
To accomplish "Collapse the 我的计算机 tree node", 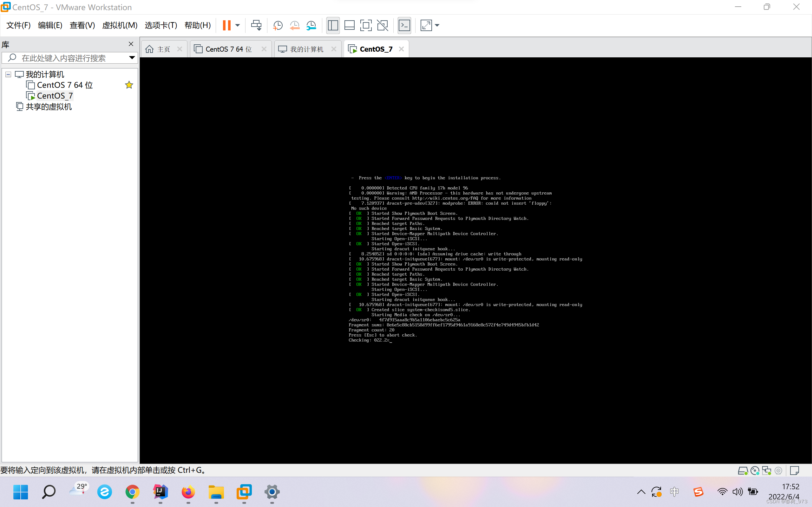I will [8, 74].
